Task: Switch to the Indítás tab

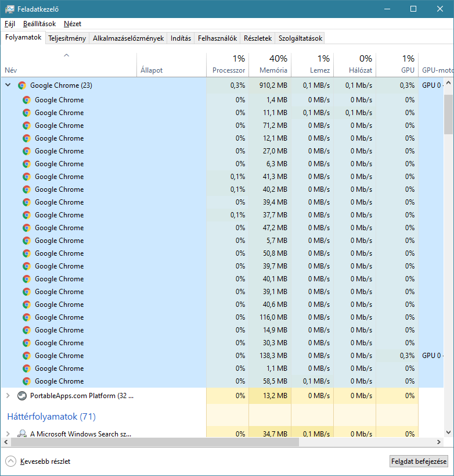Action: 181,38
